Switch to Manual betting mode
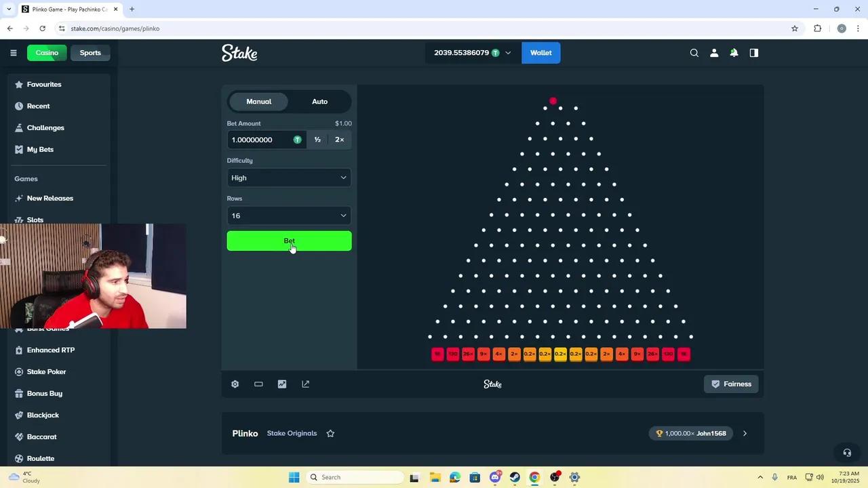 (258, 102)
